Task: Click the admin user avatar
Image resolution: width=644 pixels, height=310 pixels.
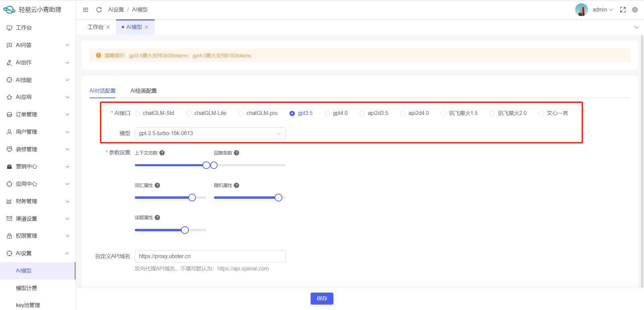Action: [582, 10]
